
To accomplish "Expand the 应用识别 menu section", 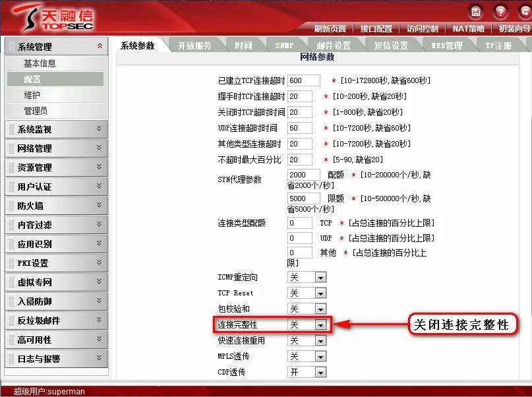I will click(56, 243).
